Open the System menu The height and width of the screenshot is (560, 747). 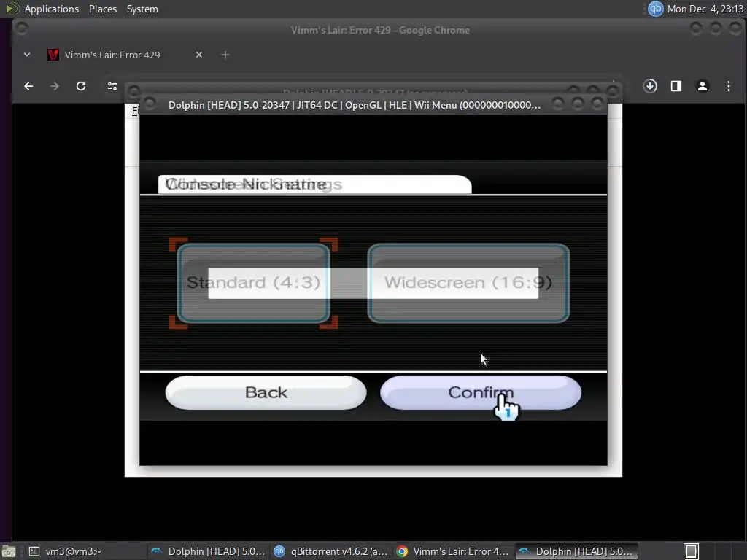click(x=142, y=9)
